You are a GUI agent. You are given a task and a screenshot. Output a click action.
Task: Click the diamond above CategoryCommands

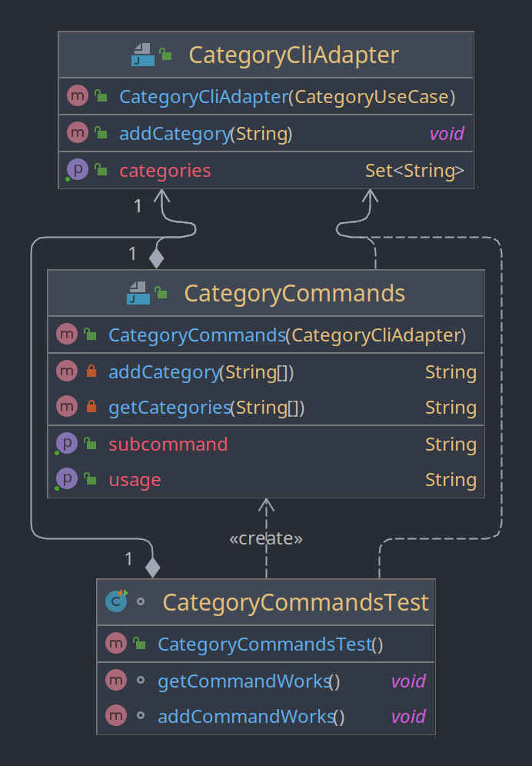click(156, 258)
